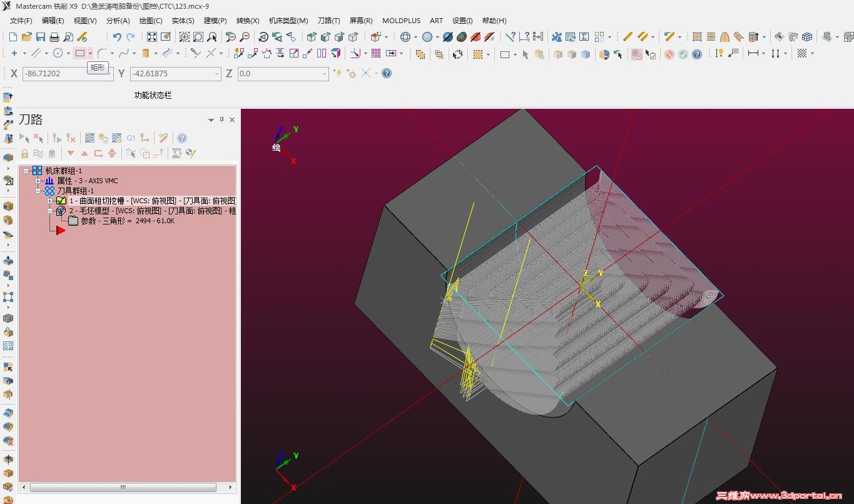Click the help icon next to Z field
Viewport: 854px width, 504px height.
pyautogui.click(x=387, y=73)
